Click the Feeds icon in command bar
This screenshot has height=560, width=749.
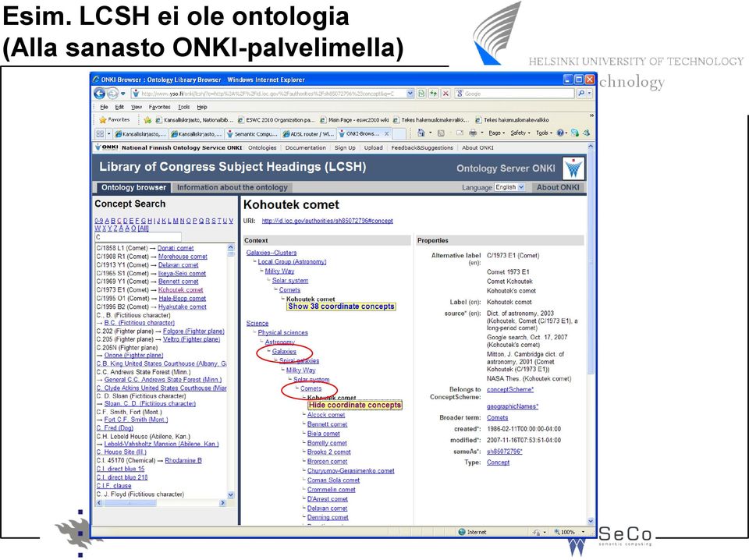(441, 133)
